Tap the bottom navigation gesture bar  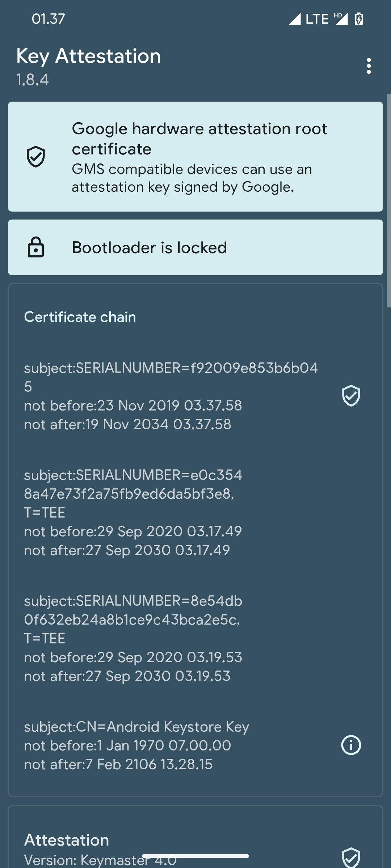[195, 856]
